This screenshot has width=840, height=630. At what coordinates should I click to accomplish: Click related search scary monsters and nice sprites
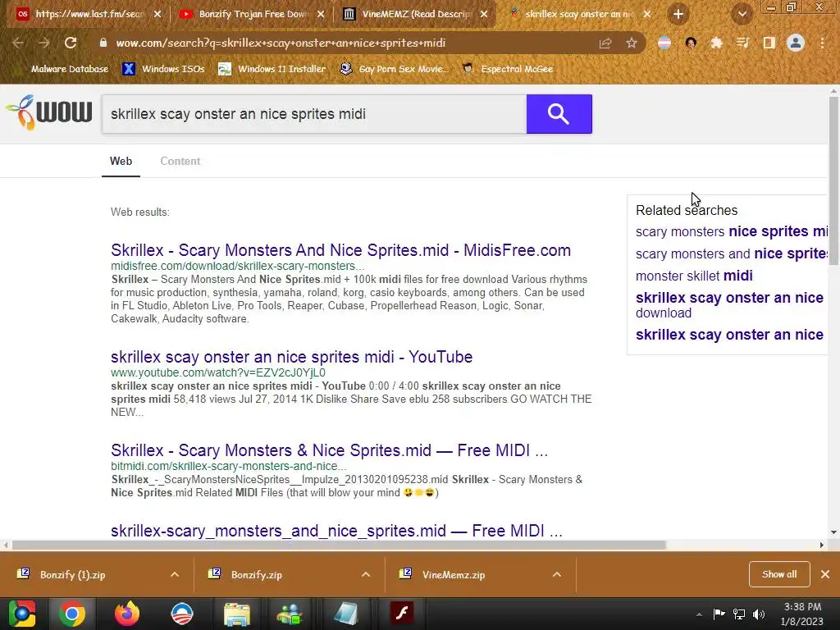[x=731, y=253]
